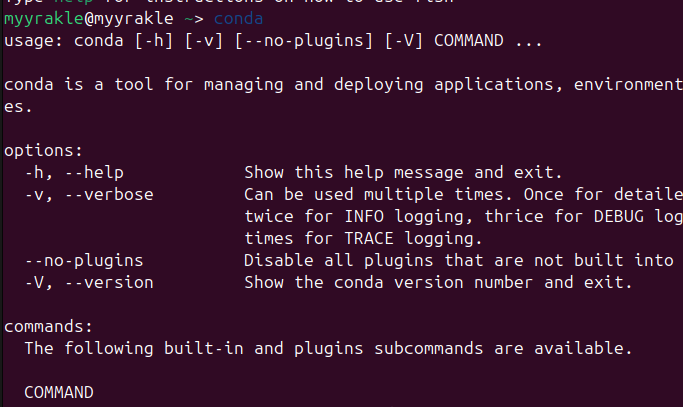Click "--no-plugins" in the options list

click(x=84, y=261)
